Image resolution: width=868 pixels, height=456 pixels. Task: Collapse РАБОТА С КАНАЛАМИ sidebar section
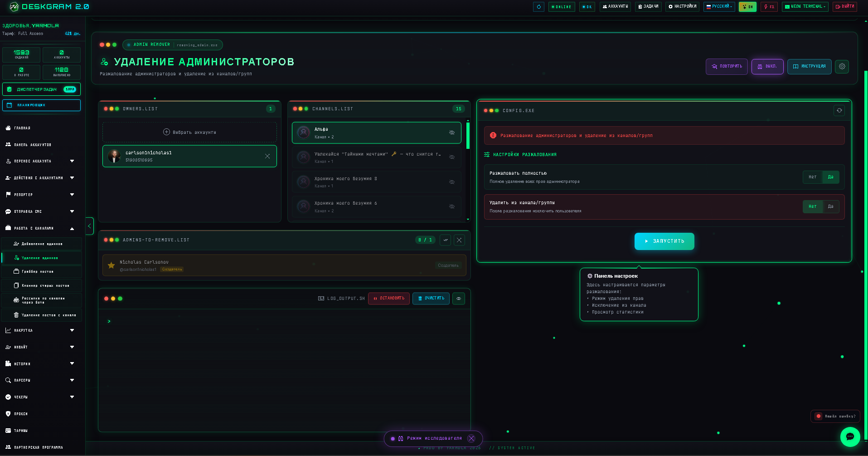41,228
